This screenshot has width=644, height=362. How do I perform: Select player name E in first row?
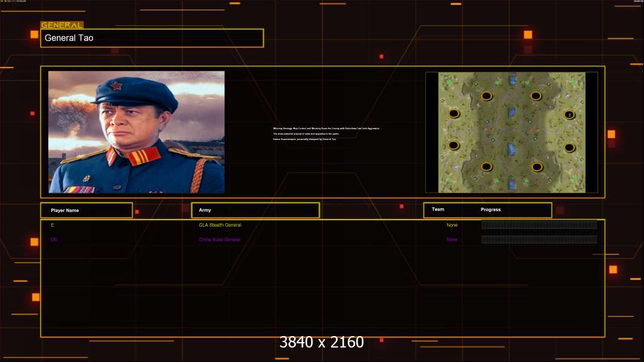[x=53, y=225]
